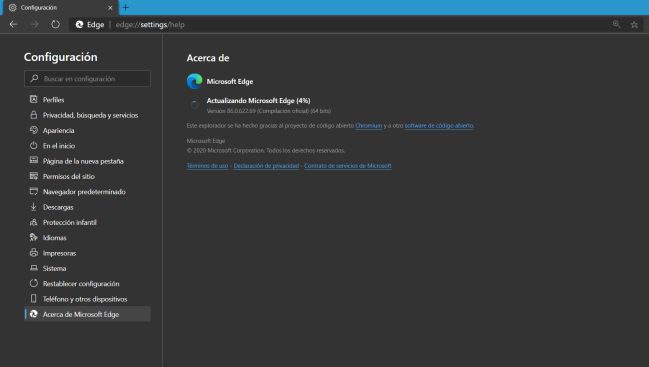
Task: Click the 2020 Microsoft Corporation copyright text
Action: tap(266, 151)
